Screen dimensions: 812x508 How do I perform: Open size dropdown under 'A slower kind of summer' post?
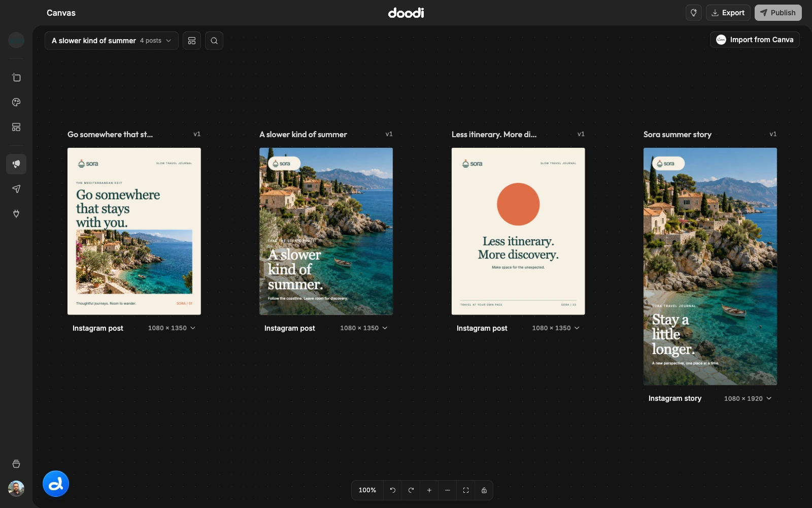tap(363, 328)
